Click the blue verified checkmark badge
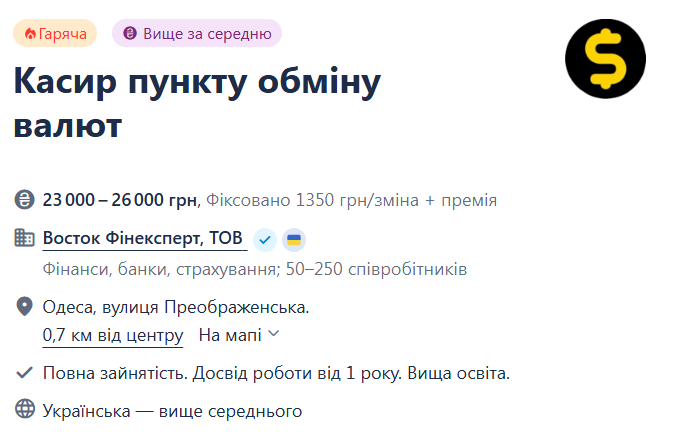 click(265, 240)
